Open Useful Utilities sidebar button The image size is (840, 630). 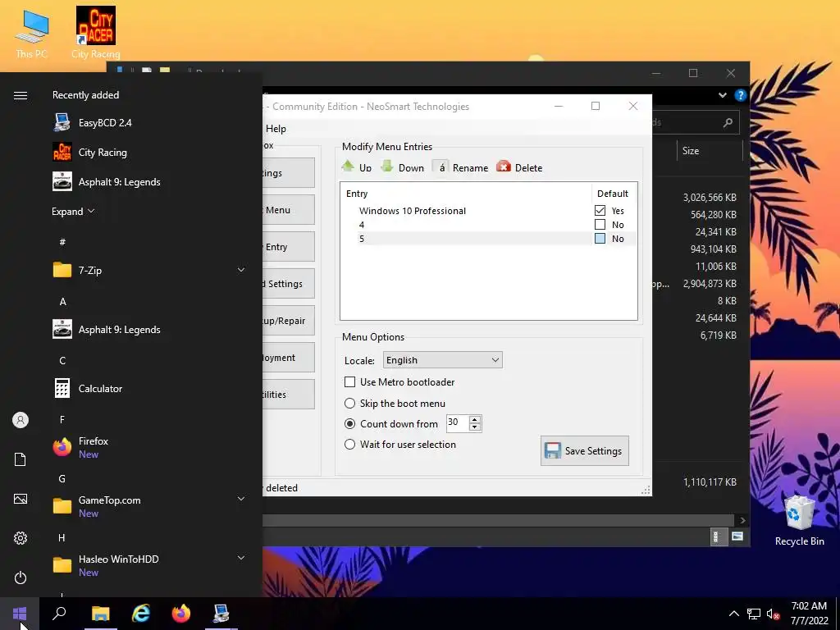coord(288,395)
